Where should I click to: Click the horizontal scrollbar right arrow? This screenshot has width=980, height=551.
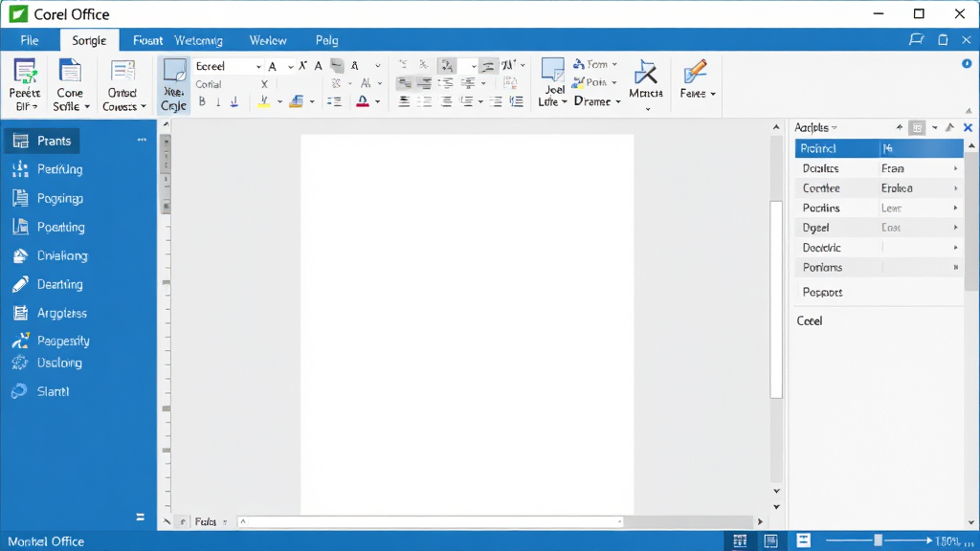pyautogui.click(x=760, y=521)
